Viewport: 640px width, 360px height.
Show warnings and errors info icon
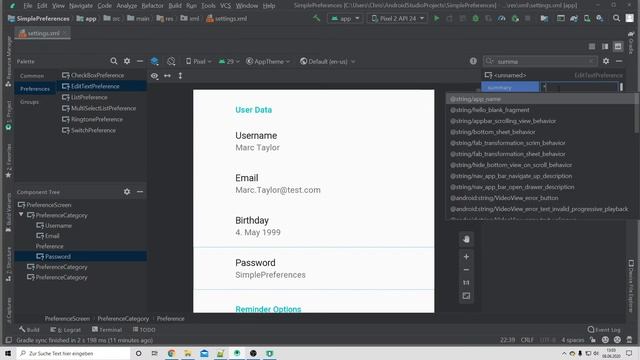pos(473,61)
